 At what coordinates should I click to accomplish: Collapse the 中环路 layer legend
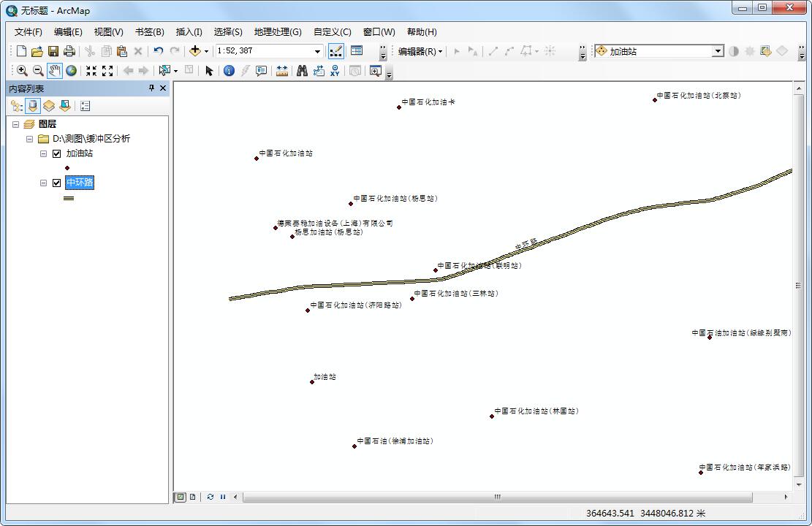click(44, 183)
